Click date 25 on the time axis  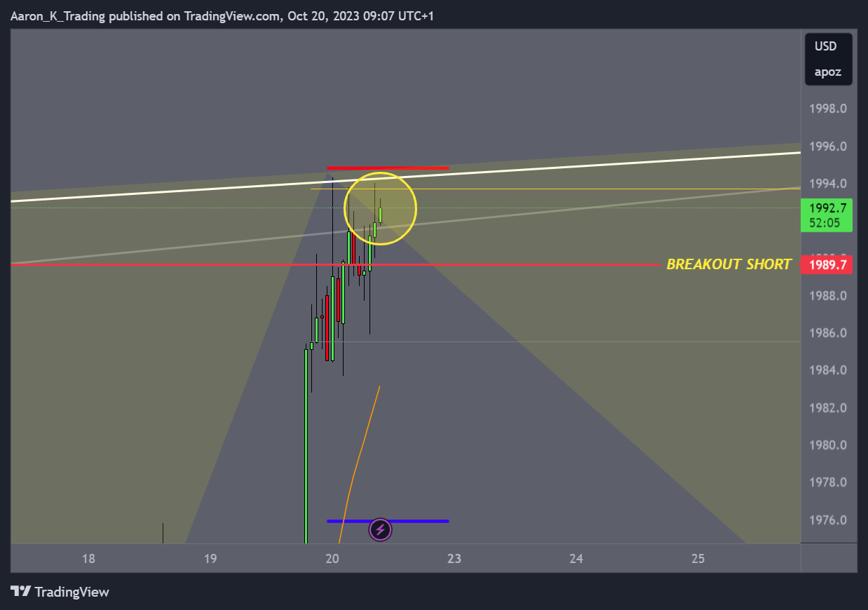pyautogui.click(x=698, y=559)
